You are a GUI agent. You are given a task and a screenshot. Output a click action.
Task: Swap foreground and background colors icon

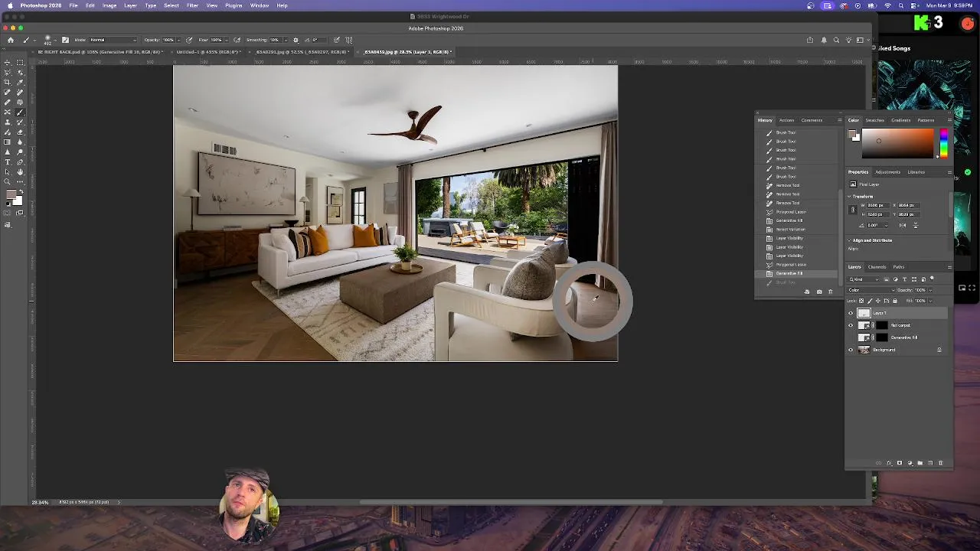pyautogui.click(x=21, y=191)
